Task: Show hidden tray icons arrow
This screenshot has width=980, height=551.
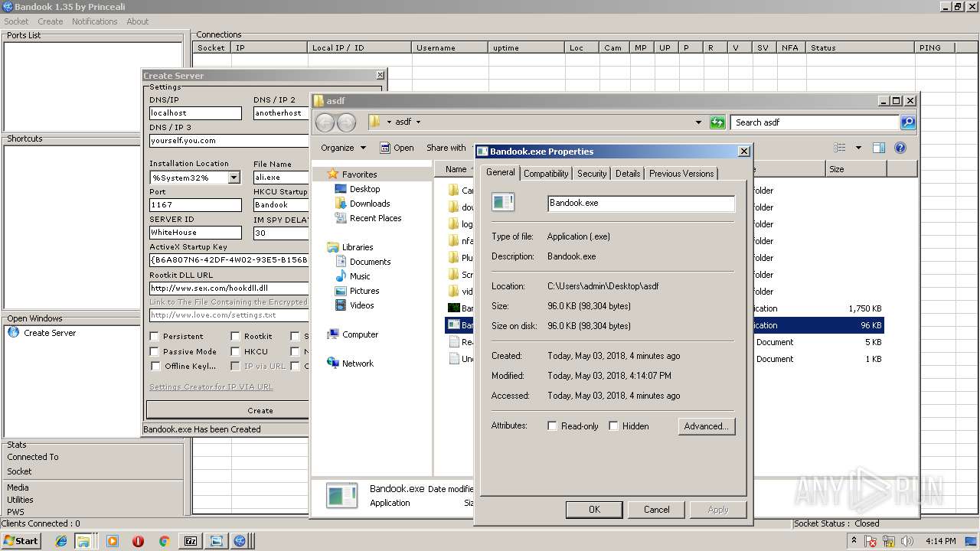Action: pos(854,541)
